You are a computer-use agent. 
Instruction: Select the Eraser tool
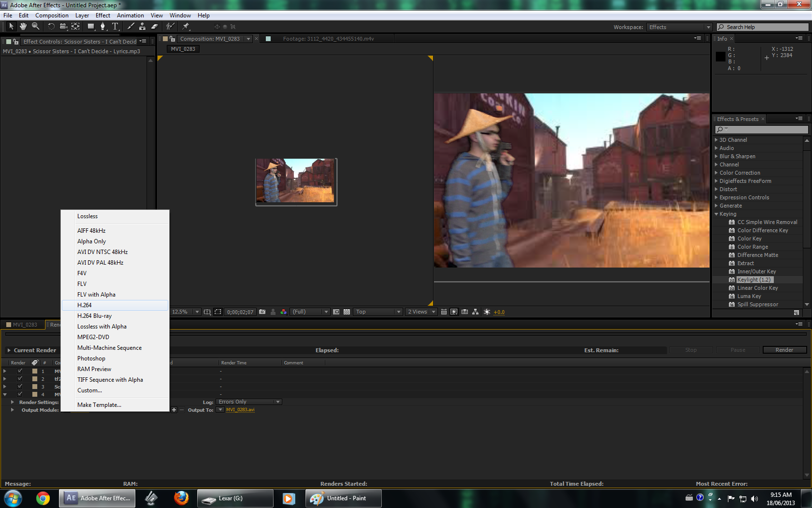tap(154, 27)
